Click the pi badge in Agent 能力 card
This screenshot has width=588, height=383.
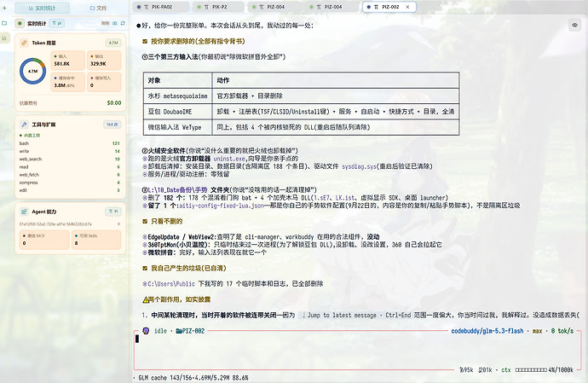(113, 212)
